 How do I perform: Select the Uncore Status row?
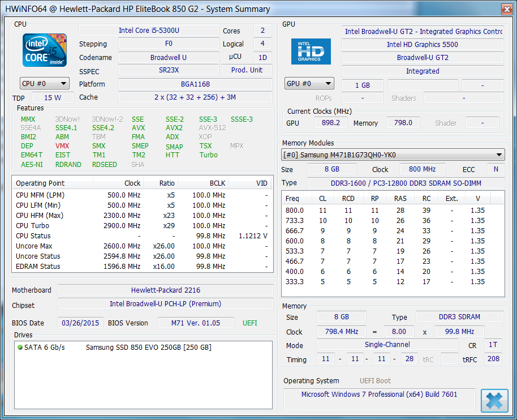[x=142, y=256]
